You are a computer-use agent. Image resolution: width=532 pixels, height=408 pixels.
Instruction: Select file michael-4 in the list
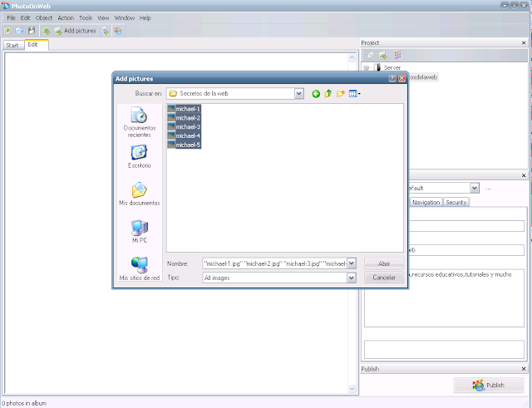(x=185, y=135)
